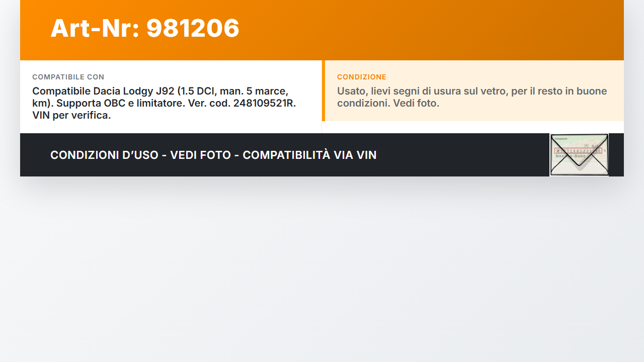Click the 'VIN per verifica.' text
The image size is (644, 362).
pos(71,115)
